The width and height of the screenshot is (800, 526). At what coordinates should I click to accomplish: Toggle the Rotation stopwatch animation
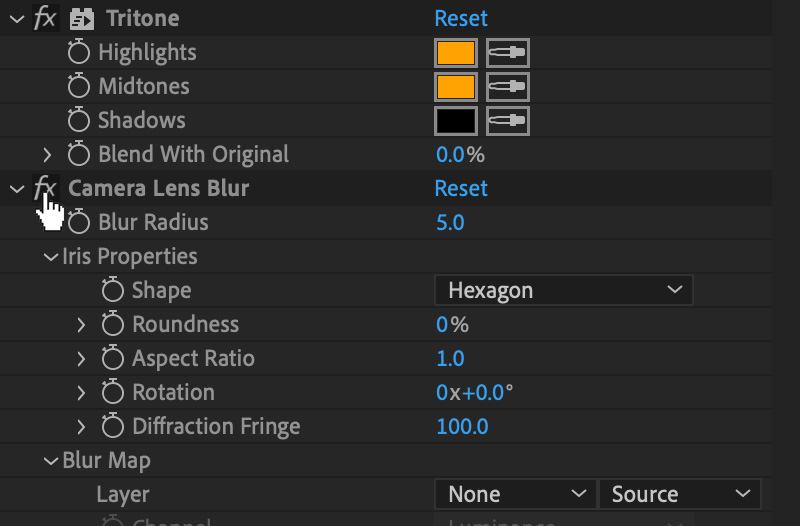click(x=112, y=392)
